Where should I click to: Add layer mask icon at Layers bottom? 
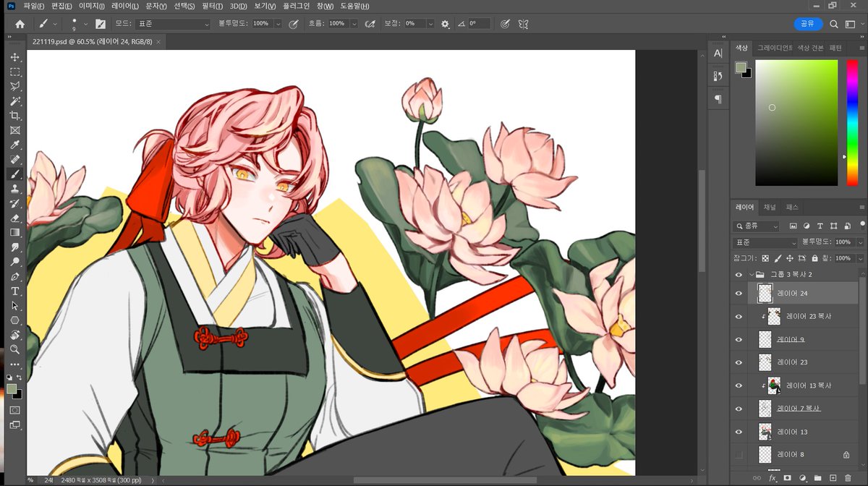pyautogui.click(x=787, y=478)
